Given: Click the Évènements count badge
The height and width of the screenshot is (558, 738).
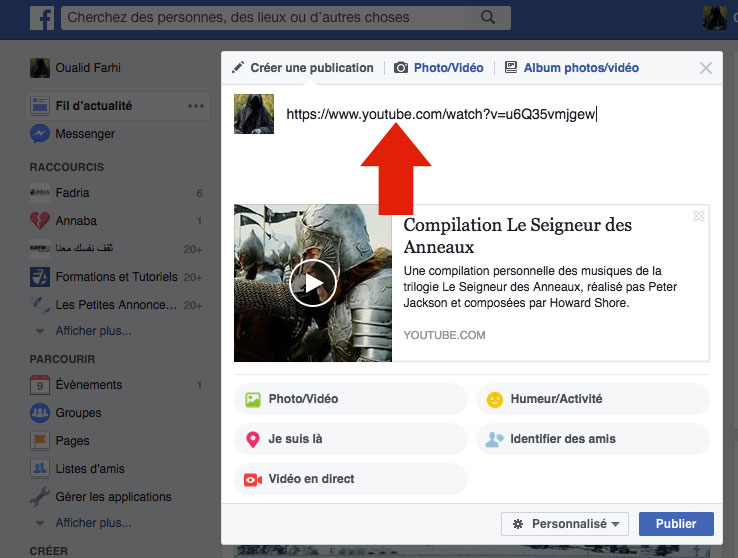Looking at the screenshot, I should tap(199, 385).
